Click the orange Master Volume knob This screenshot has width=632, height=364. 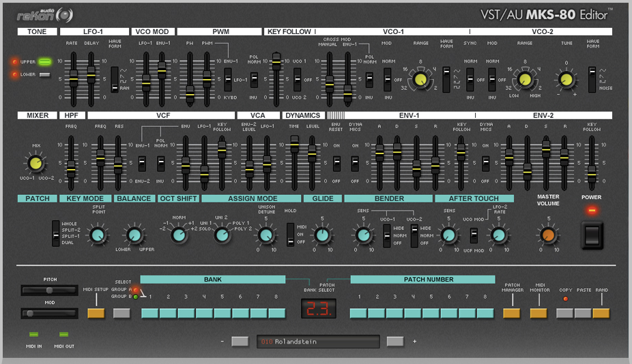549,235
